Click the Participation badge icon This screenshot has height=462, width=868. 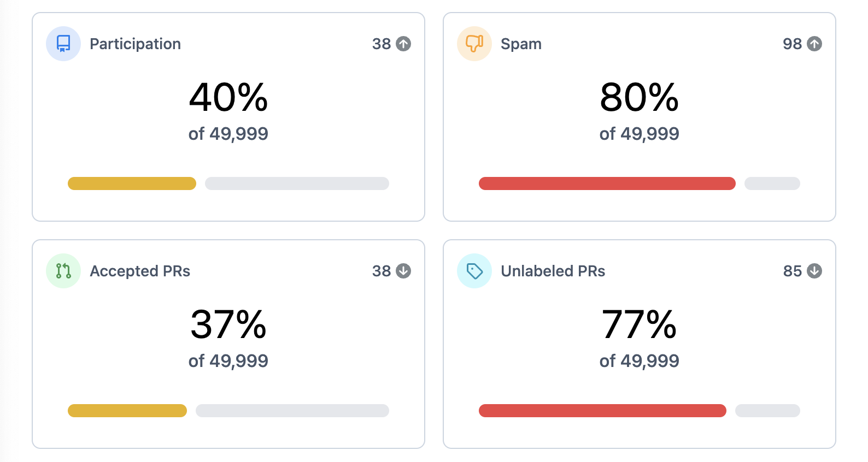[63, 43]
